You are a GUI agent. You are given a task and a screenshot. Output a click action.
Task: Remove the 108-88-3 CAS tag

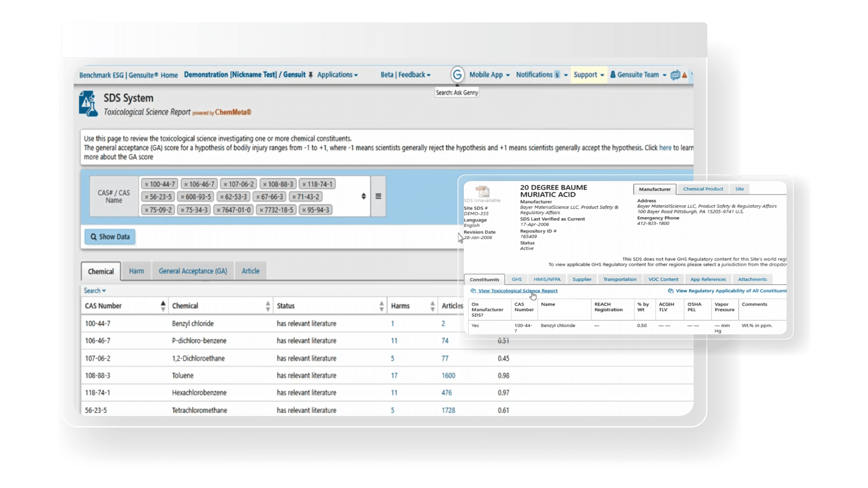264,184
